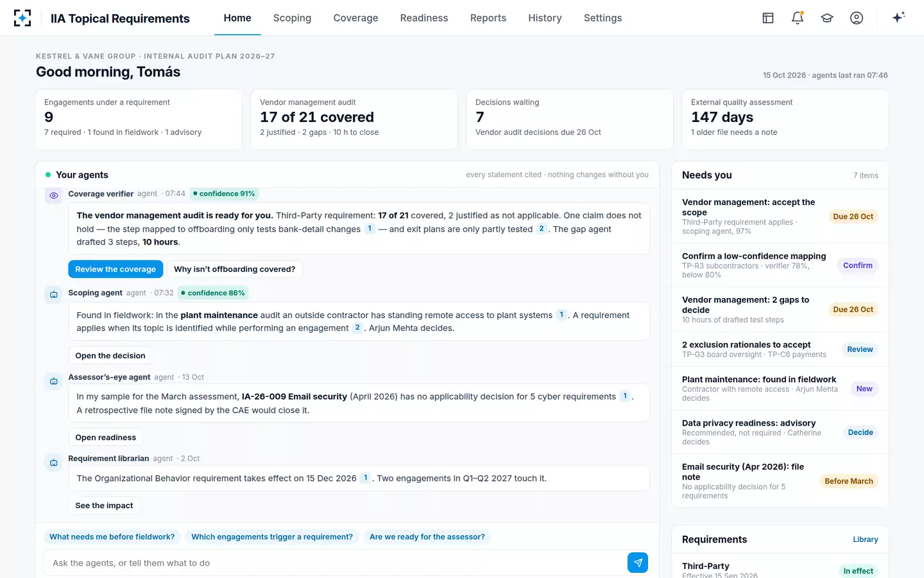Open the Engagements under a requirement card

coord(139,119)
